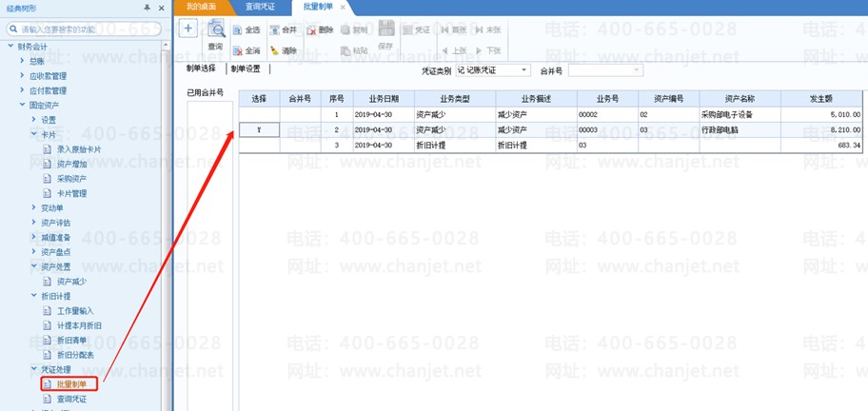Open 计提本月折旧 in the tree
The image size is (868, 411).
(x=79, y=325)
